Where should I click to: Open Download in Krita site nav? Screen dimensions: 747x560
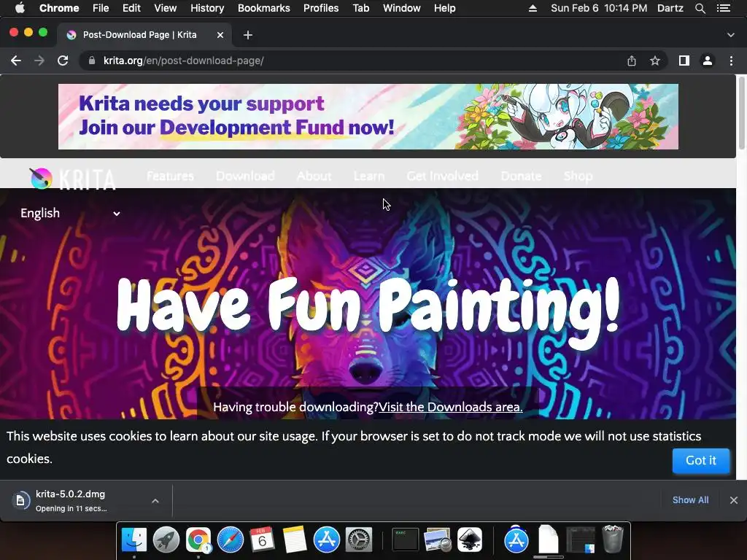[x=245, y=176]
